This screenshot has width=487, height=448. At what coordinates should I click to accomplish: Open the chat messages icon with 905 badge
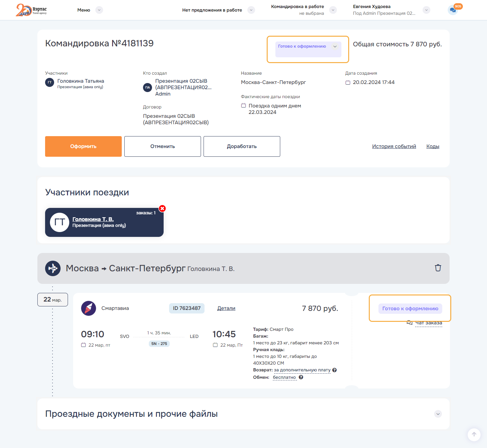point(453,10)
